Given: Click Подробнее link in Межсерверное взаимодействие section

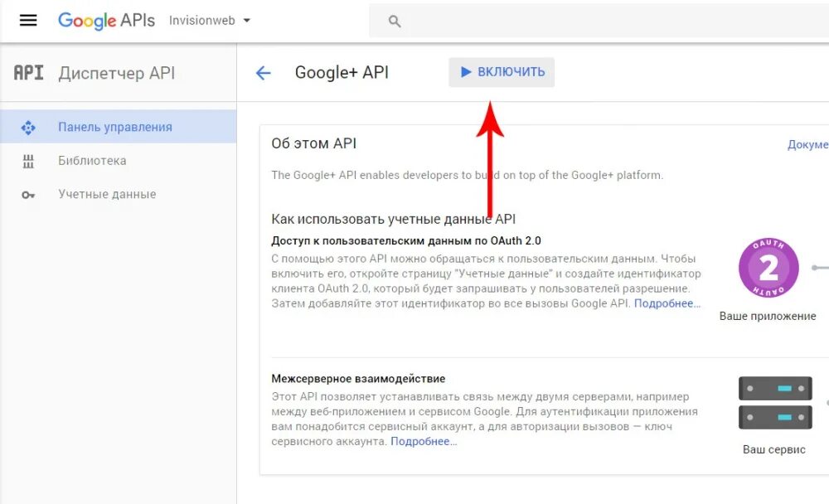Looking at the screenshot, I should 424,442.
